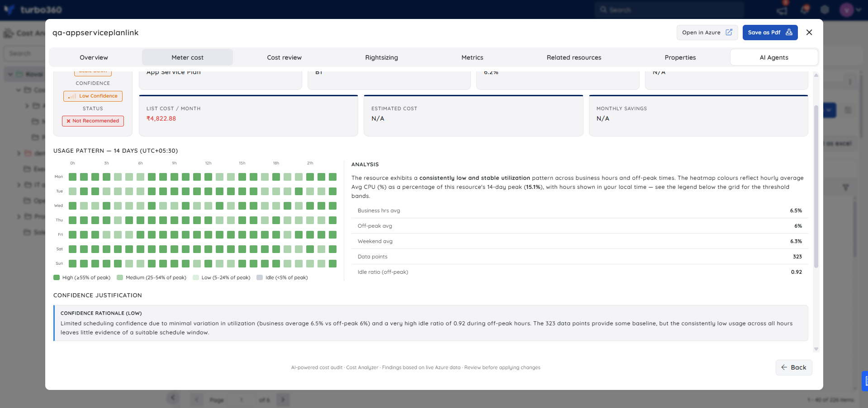Open the notifications bell icon
The image size is (868, 408).
click(804, 9)
